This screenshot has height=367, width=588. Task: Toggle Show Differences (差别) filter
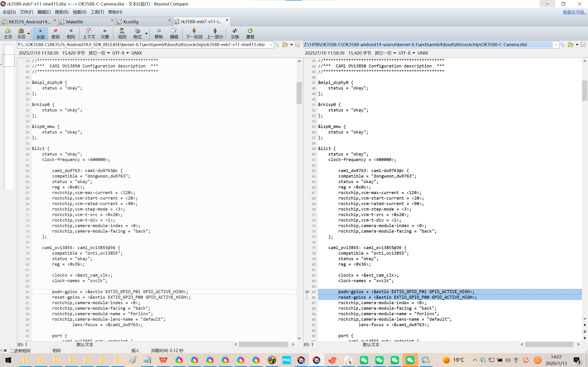(55, 33)
